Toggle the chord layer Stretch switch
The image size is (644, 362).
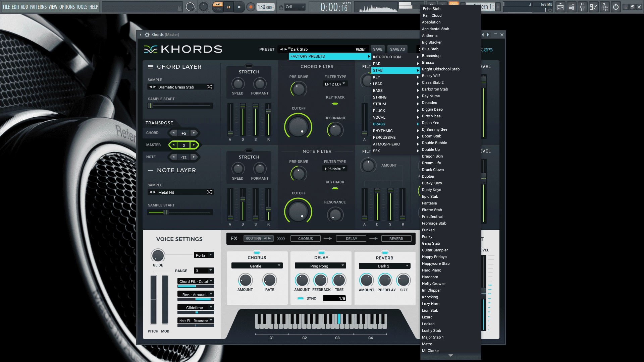pyautogui.click(x=249, y=66)
